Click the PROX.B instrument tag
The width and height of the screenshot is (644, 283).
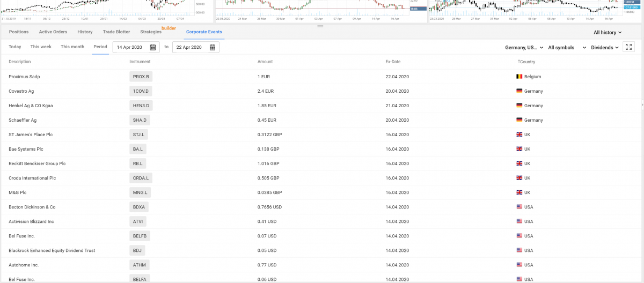point(141,77)
